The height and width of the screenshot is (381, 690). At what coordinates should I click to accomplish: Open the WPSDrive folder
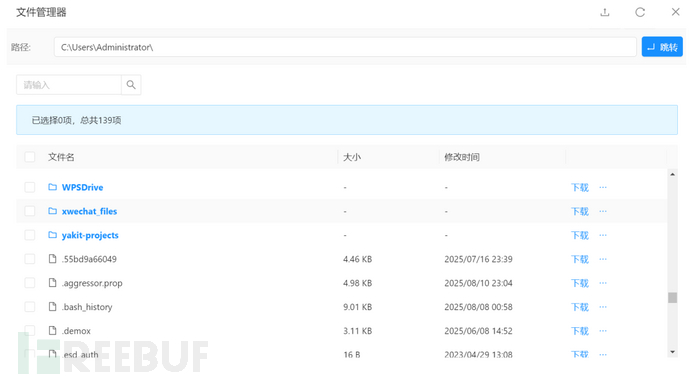click(82, 187)
